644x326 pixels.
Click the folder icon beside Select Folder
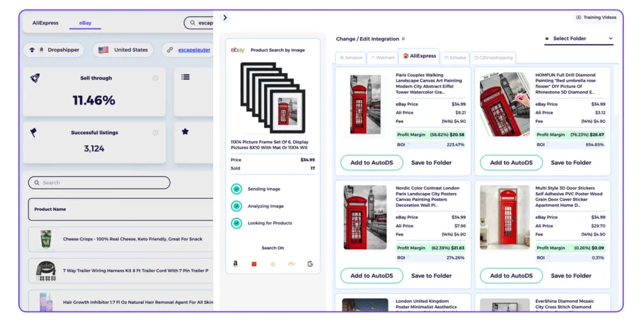pos(547,38)
